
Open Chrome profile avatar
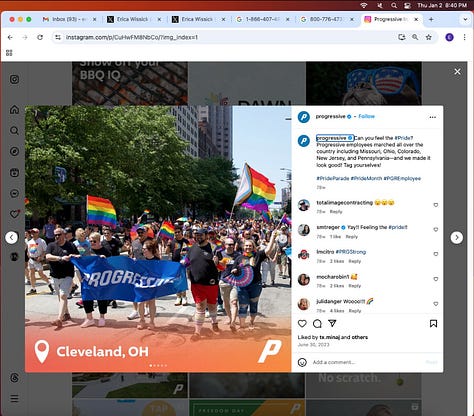[x=449, y=37]
